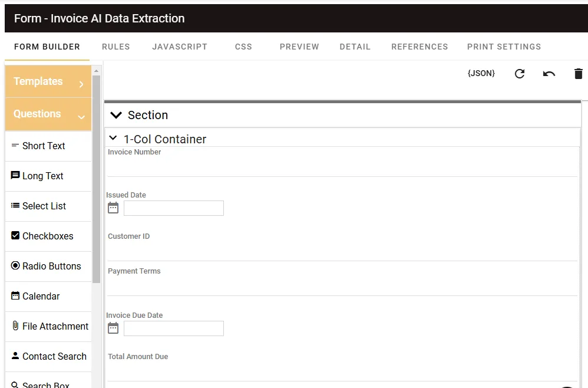
Task: Add a Short Text question
Action: 49,146
